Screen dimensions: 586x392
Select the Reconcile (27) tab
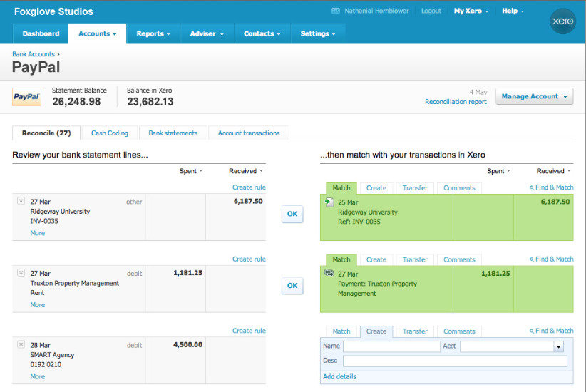pyautogui.click(x=46, y=133)
